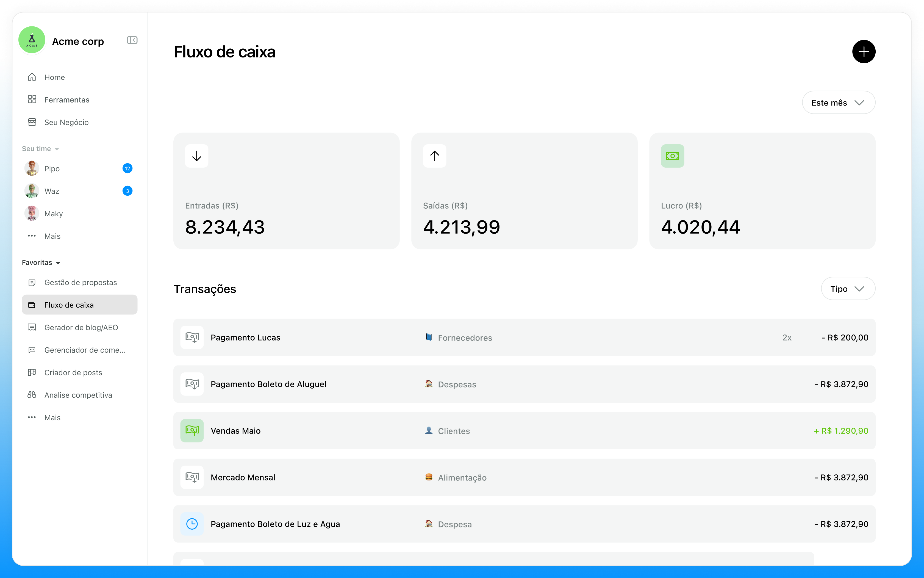Viewport: 924px width, 578px height.
Task: Click the Pagamento Lucas transaction icon
Action: pyautogui.click(x=192, y=338)
